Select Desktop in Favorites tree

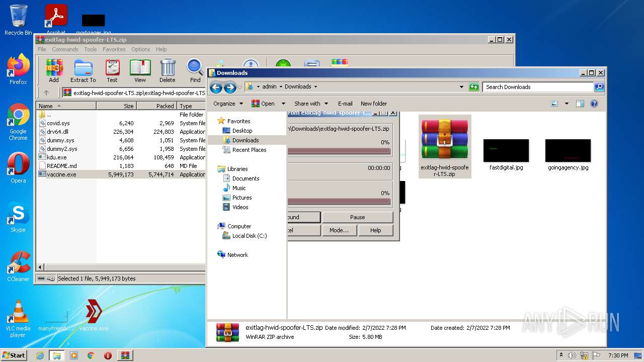pos(242,131)
